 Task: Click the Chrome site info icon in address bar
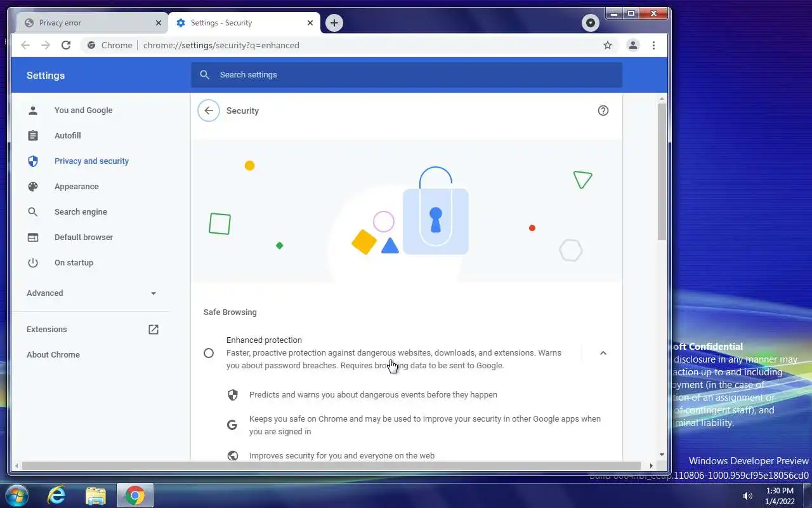tap(91, 45)
